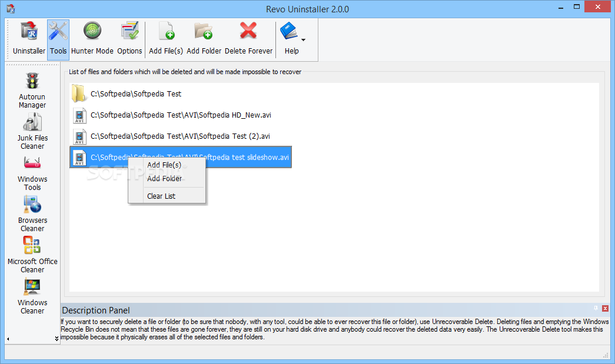The height and width of the screenshot is (364, 615).
Task: Click the sidebar left scroll arrow
Action: coord(8,339)
